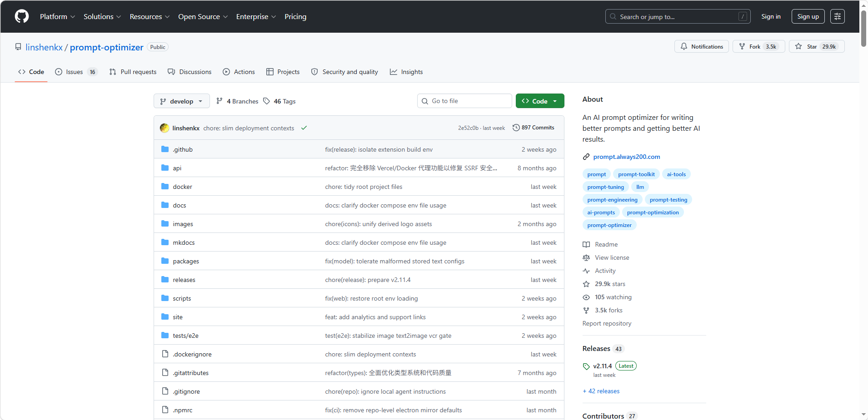Click the llm topic tag
This screenshot has width=868, height=420.
tap(640, 187)
